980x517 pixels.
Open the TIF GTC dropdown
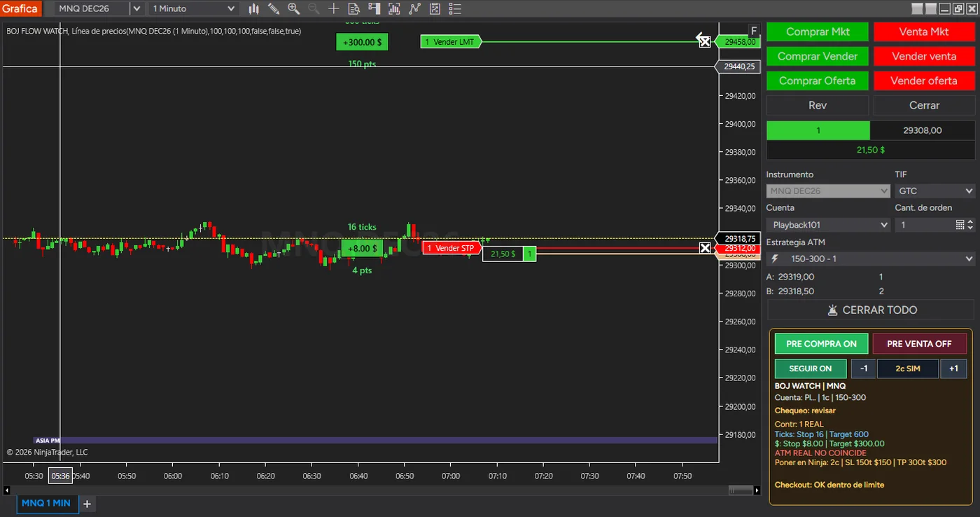tap(934, 191)
